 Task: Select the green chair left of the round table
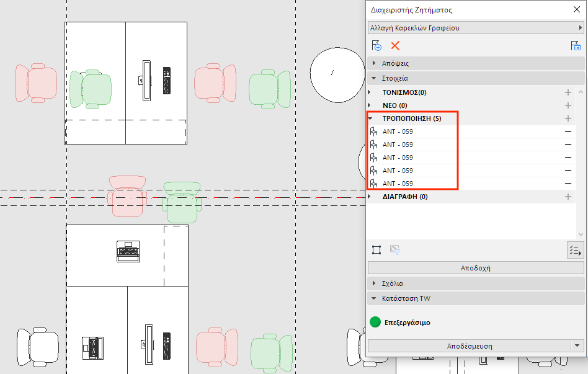pyautogui.click(x=270, y=89)
